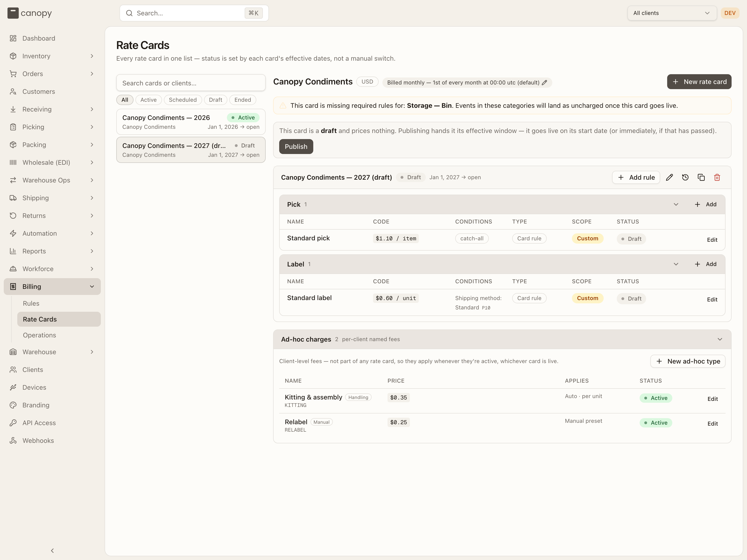The image size is (747, 560).
Task: Click the $1.10 / item code
Action: (396, 239)
